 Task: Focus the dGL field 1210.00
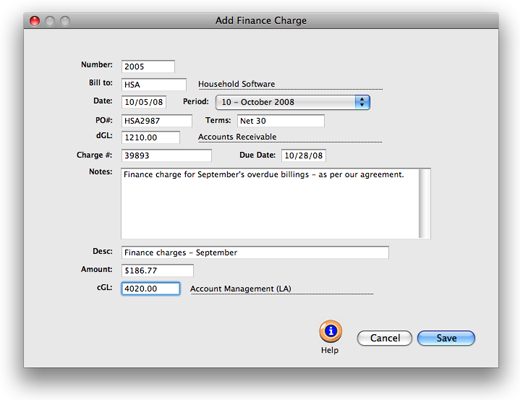[150, 137]
